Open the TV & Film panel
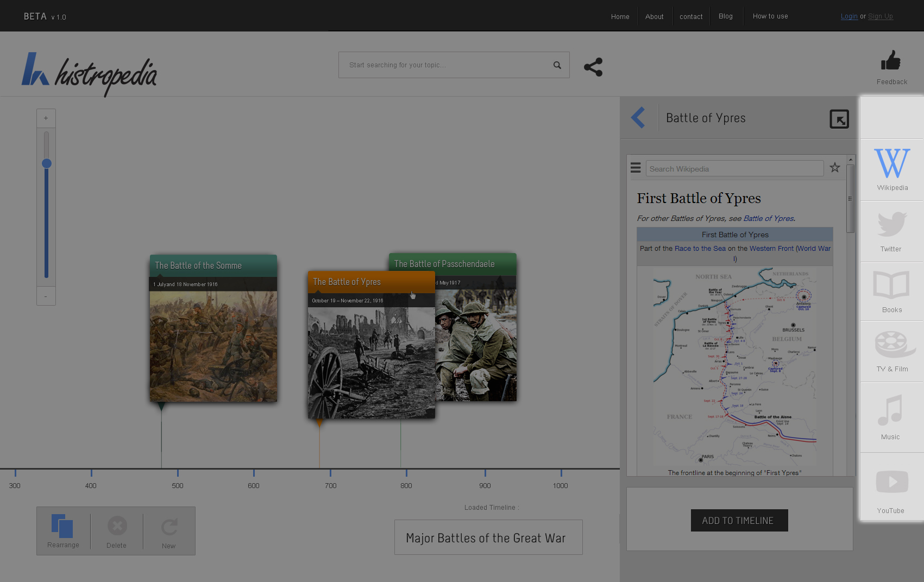 click(x=891, y=351)
